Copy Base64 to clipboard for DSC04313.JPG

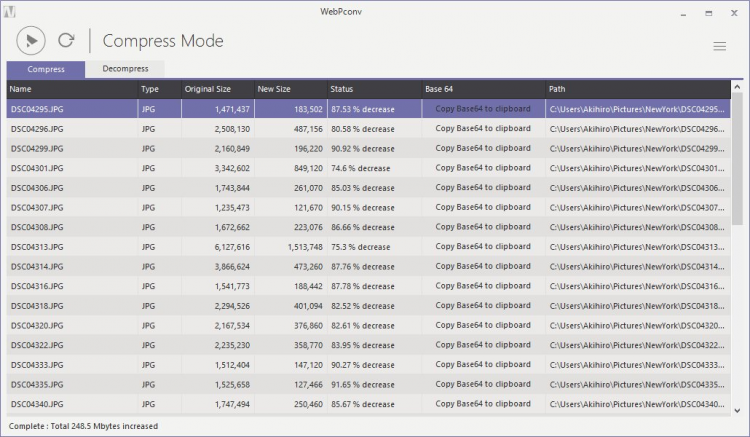tap(483, 246)
